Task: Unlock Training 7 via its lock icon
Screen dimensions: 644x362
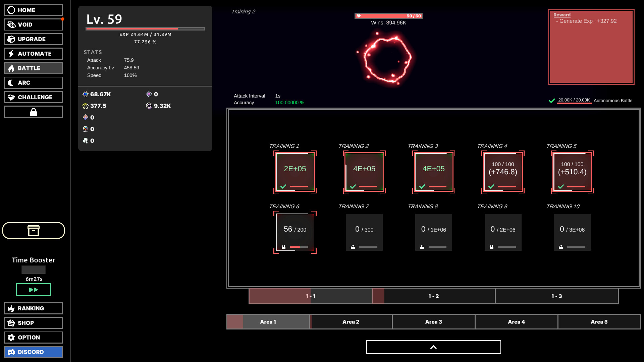Action: click(353, 247)
